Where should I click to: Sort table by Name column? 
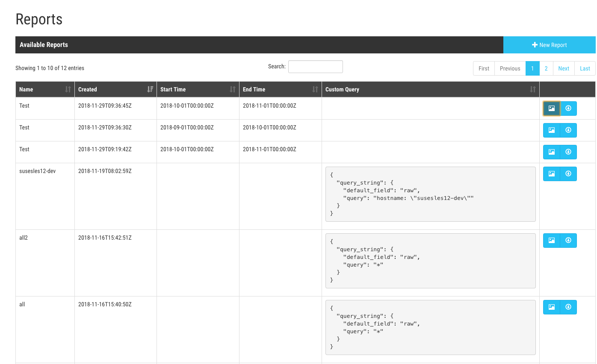[x=45, y=89]
